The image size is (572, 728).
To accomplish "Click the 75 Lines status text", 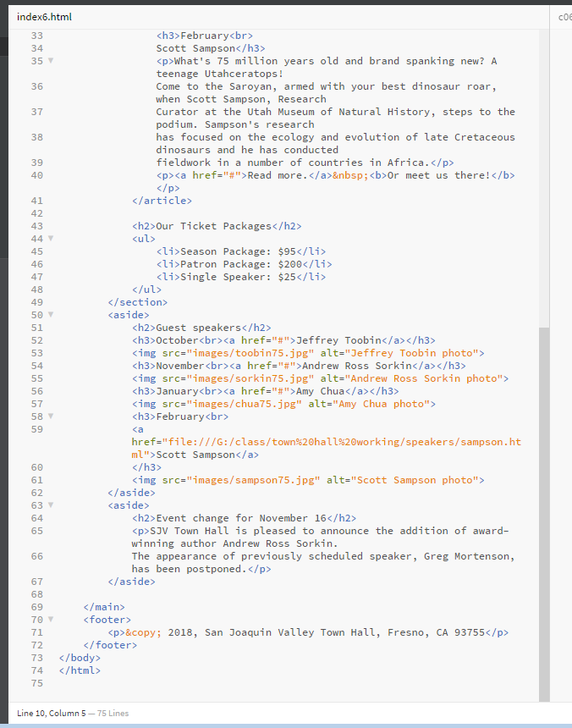I will [x=113, y=713].
